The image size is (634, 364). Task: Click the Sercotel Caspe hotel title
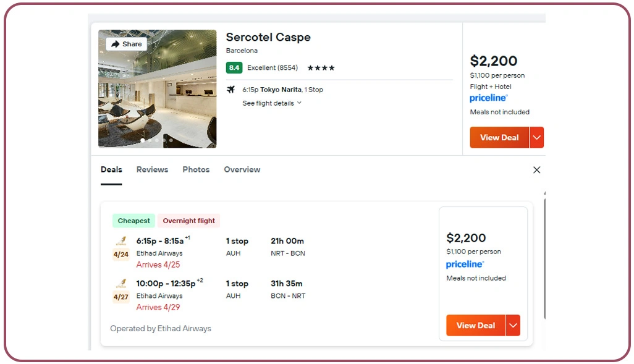(268, 37)
